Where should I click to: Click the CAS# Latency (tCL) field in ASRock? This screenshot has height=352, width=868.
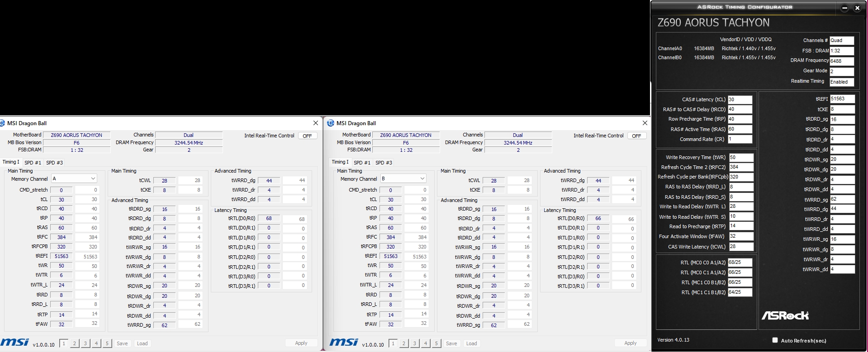[x=740, y=99]
